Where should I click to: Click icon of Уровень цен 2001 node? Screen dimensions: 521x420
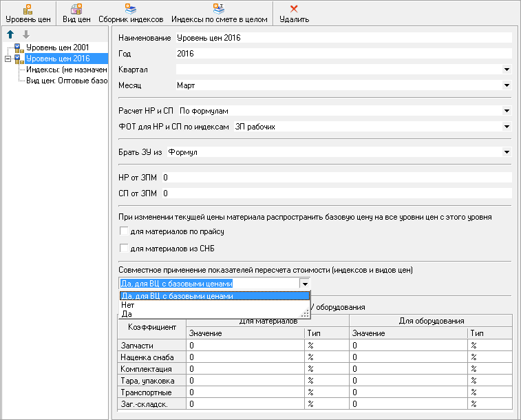[x=19, y=48]
